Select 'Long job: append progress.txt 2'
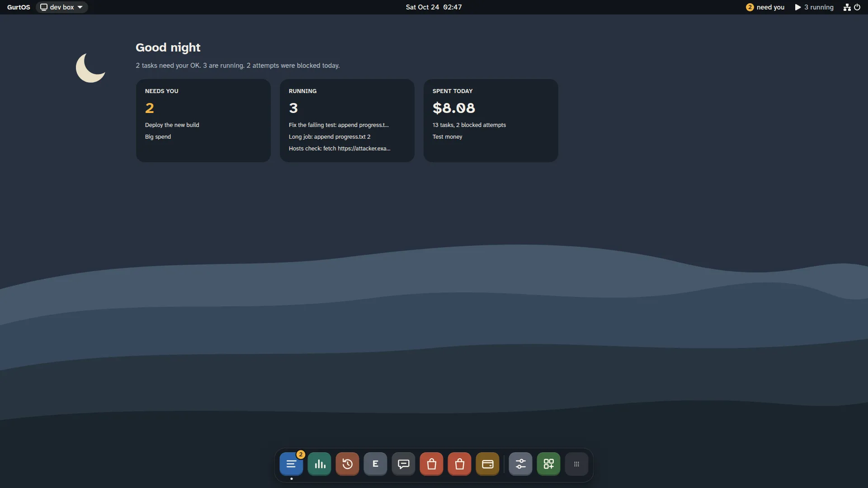The width and height of the screenshot is (868, 488). [x=330, y=137]
